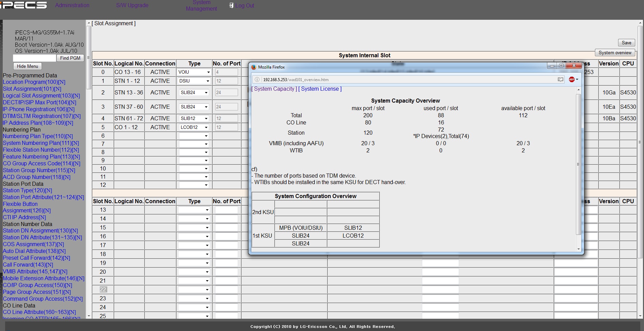Image resolution: width=644 pixels, height=331 pixels.
Task: Click the System overview button
Action: (x=615, y=52)
